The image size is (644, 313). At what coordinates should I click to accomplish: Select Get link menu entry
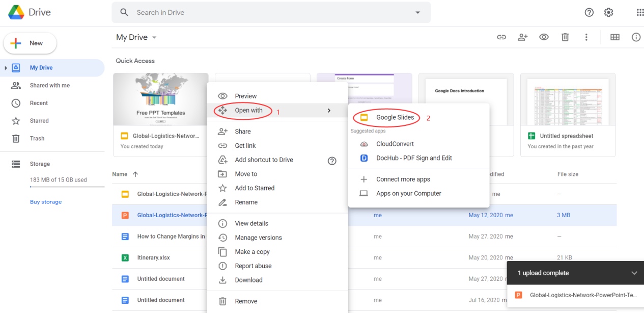click(x=277, y=146)
